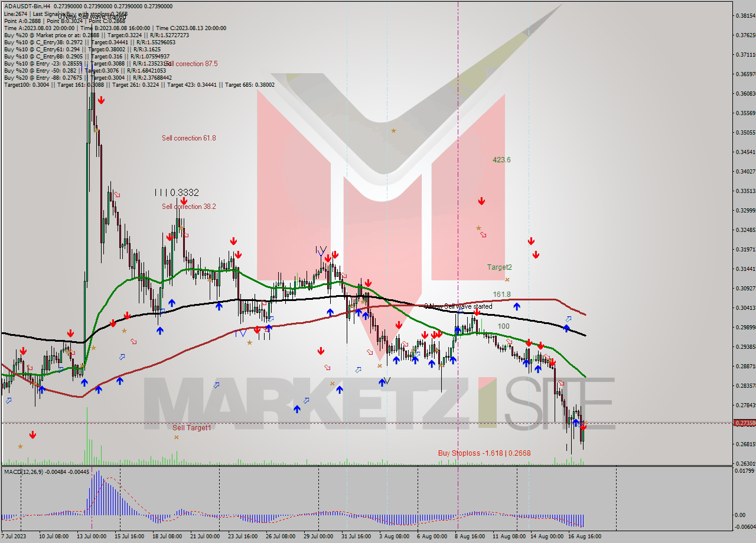Screen dimensions: 756x543
Task: Click the 23 Jul 16:00 time axis label
Action: click(243, 537)
